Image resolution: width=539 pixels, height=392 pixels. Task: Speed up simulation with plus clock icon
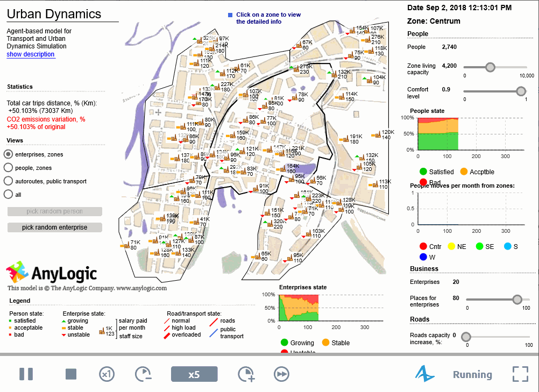click(246, 374)
